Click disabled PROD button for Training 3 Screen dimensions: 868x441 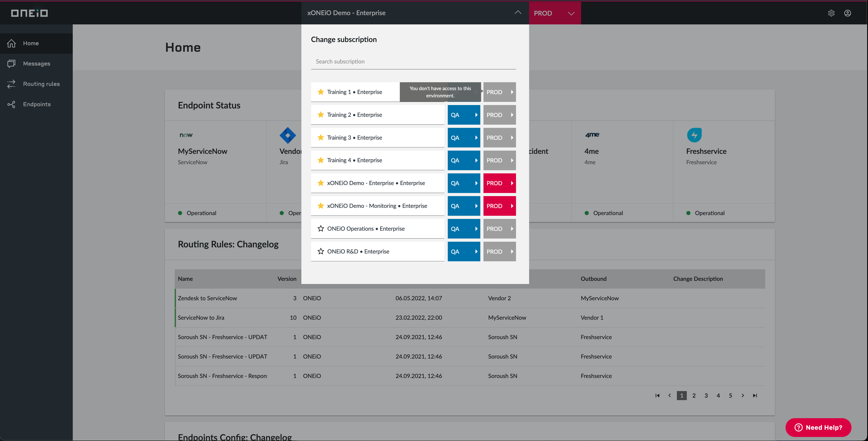pos(499,138)
